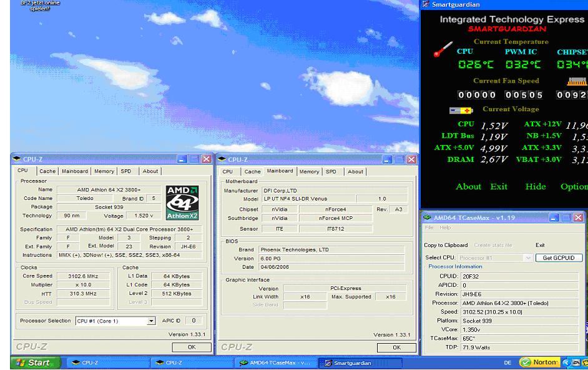588x370 pixels.
Task: Click the Southbridge value nForce4 MCP
Action: tap(336, 218)
